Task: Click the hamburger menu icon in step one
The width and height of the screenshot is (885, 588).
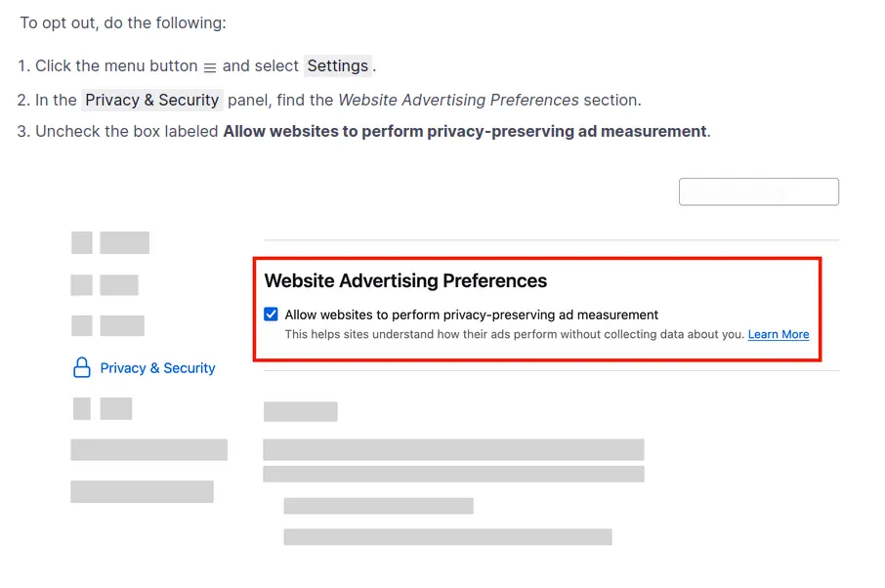Action: pos(209,67)
